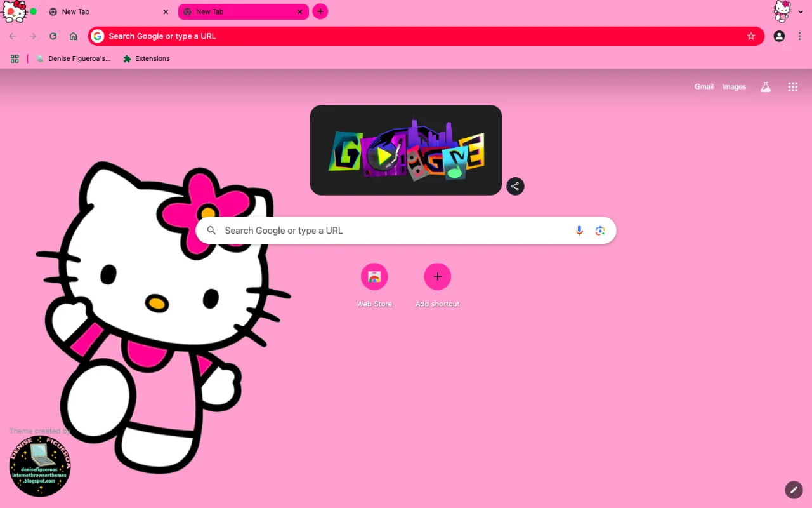812x508 pixels.
Task: Open the Google Doodle image
Action: coord(406,150)
